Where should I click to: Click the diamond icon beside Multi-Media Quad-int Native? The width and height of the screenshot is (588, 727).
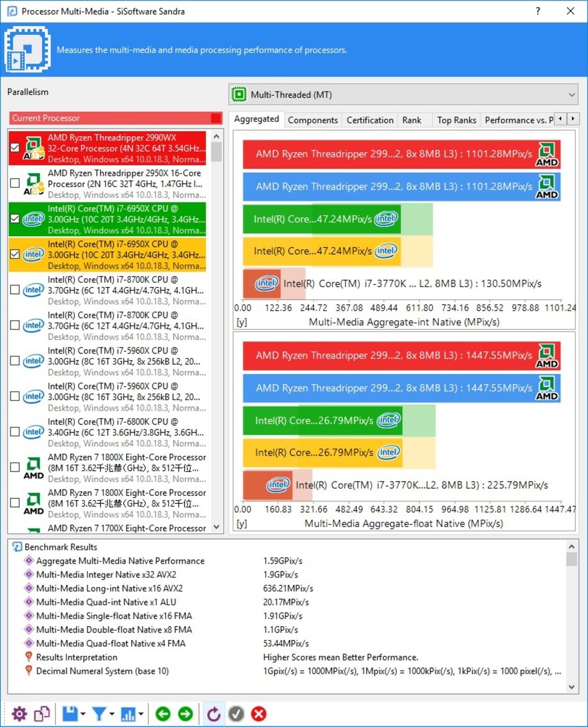[x=29, y=602]
